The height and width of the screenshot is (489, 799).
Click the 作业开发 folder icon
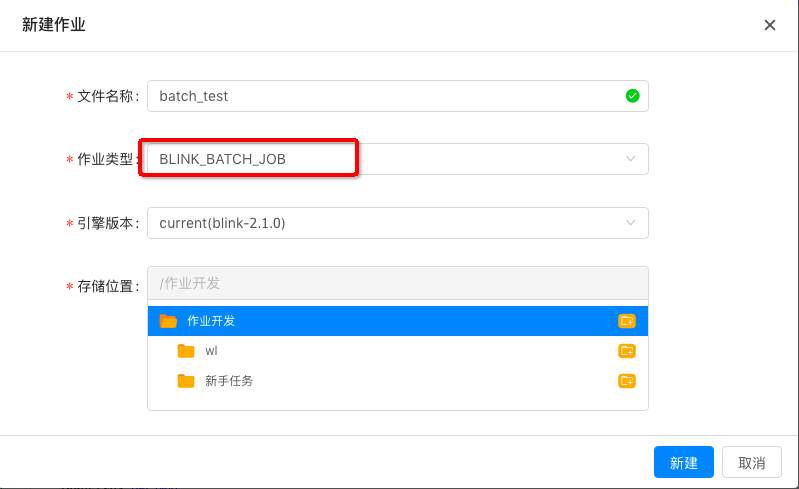point(168,321)
